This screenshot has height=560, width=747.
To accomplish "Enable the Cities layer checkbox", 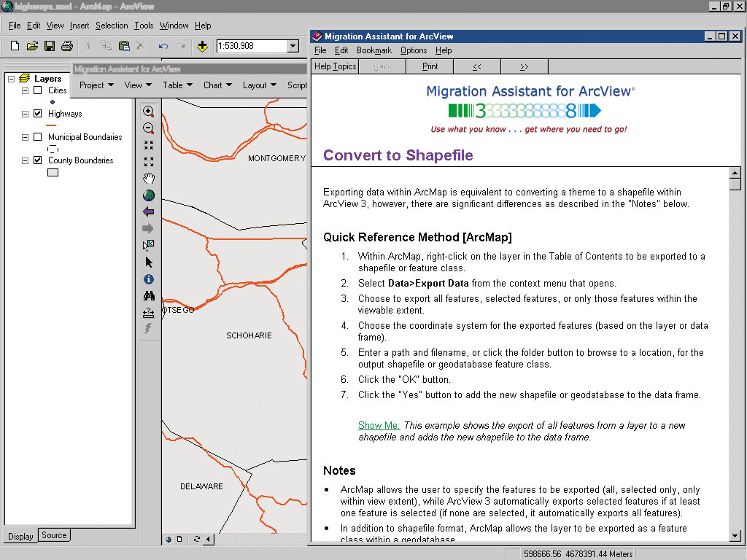I will point(38,90).
